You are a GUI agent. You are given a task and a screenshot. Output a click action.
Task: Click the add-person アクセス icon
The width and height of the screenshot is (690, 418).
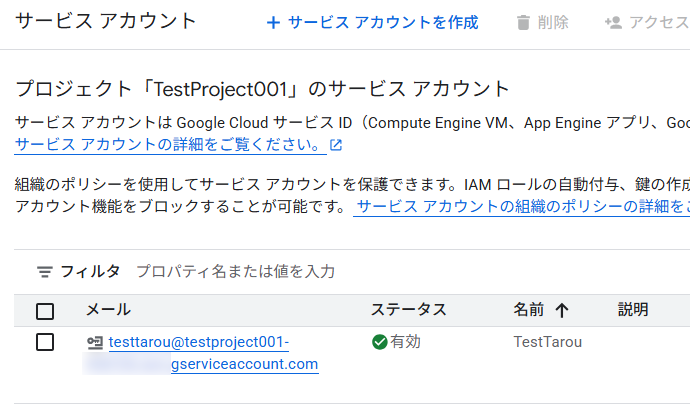612,23
